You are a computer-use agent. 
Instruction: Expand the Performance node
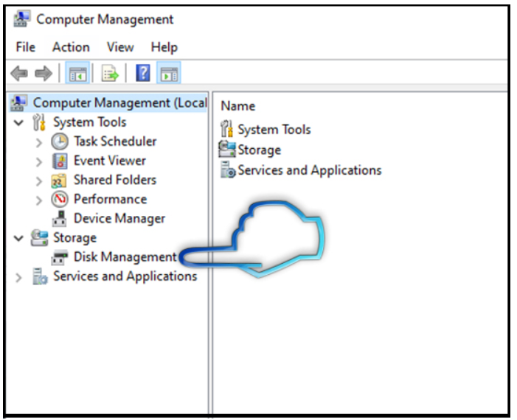[39, 200]
